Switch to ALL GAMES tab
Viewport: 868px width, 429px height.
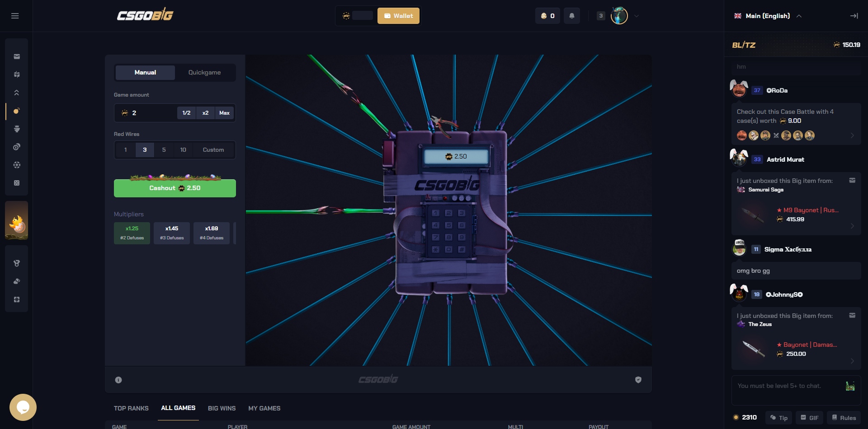coord(178,408)
